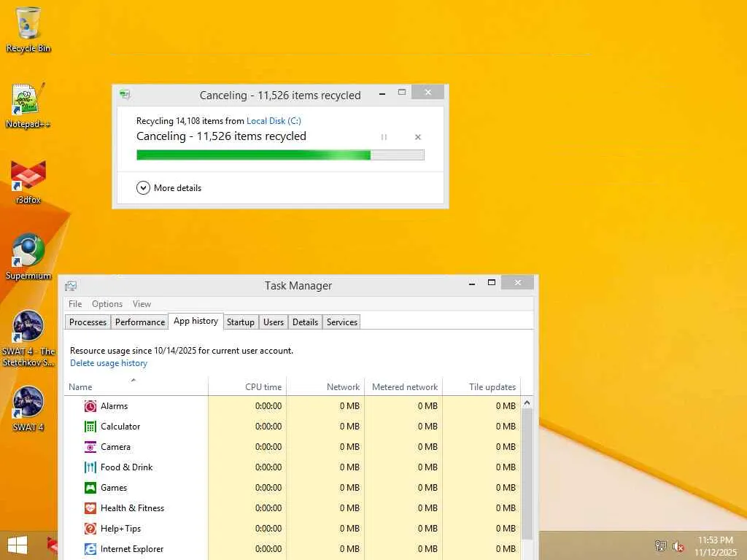The height and width of the screenshot is (560, 747).
Task: Click the green recycling progress bar
Action: point(280,155)
